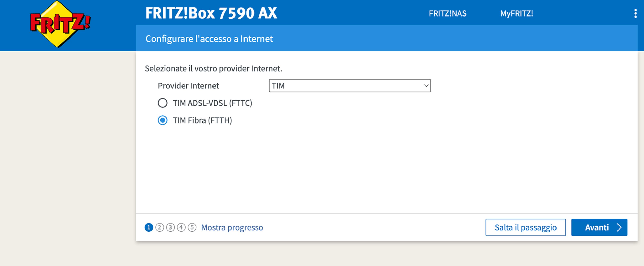Click the Selezionate il vostro provider Internet text
Viewport: 644px width, 266px height.
[214, 68]
